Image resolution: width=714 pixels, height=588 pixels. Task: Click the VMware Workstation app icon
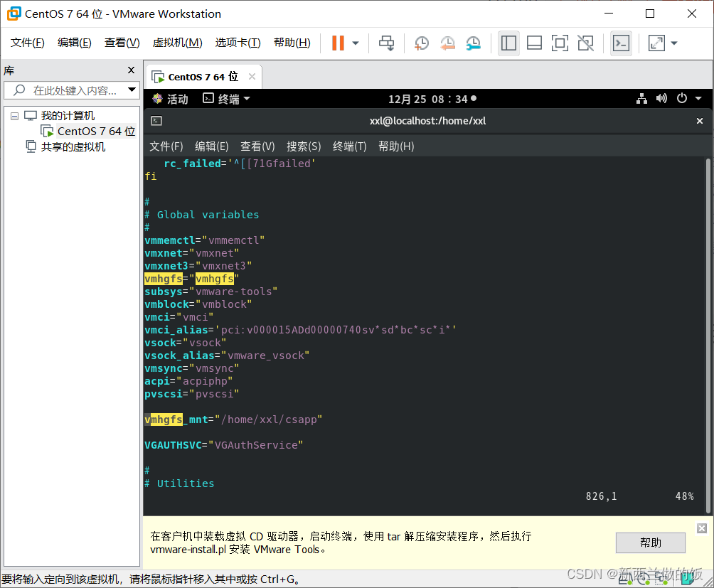(14, 14)
